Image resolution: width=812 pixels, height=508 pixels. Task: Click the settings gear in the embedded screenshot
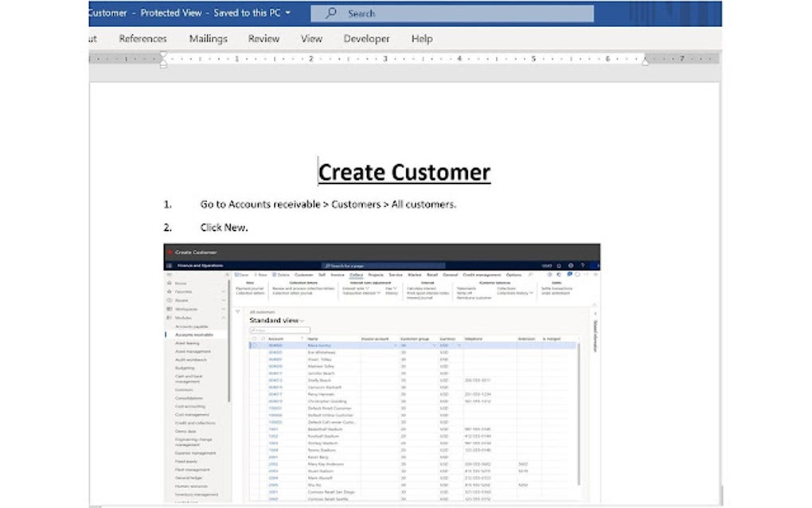click(570, 265)
